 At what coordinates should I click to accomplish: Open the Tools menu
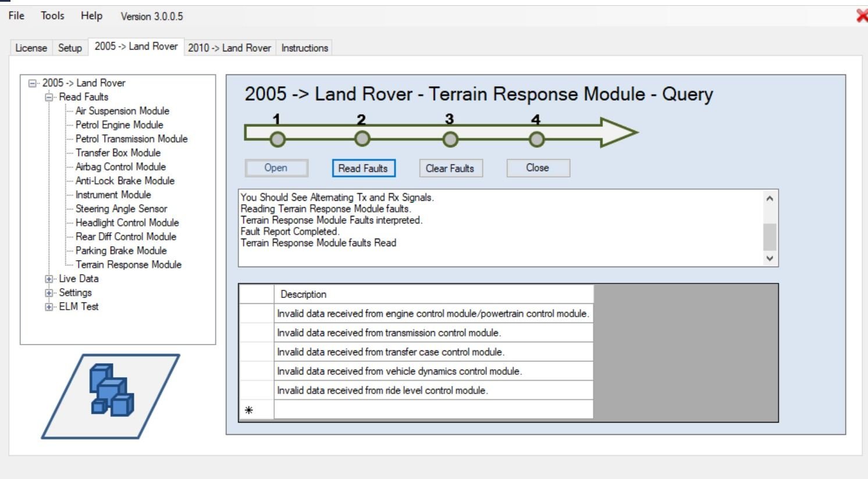coord(52,16)
